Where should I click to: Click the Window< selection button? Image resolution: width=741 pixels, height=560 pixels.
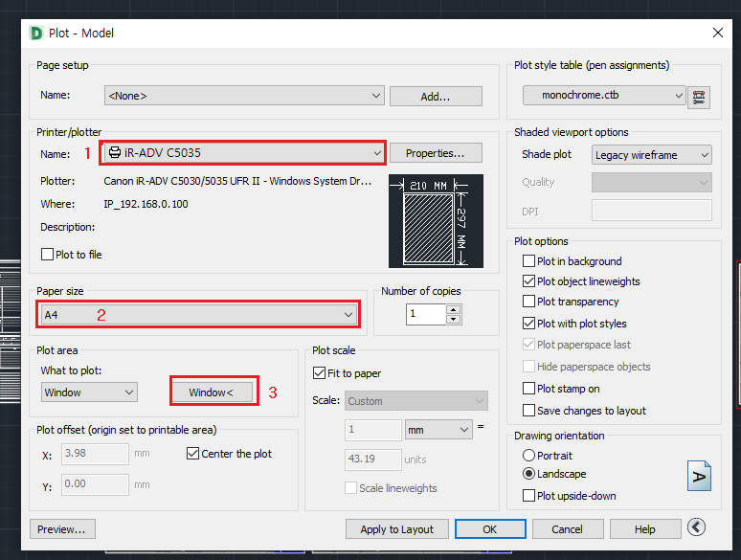(212, 392)
